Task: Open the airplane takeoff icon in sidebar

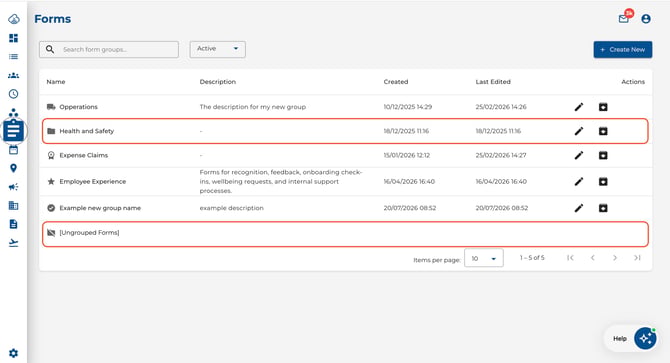Action: click(x=14, y=243)
